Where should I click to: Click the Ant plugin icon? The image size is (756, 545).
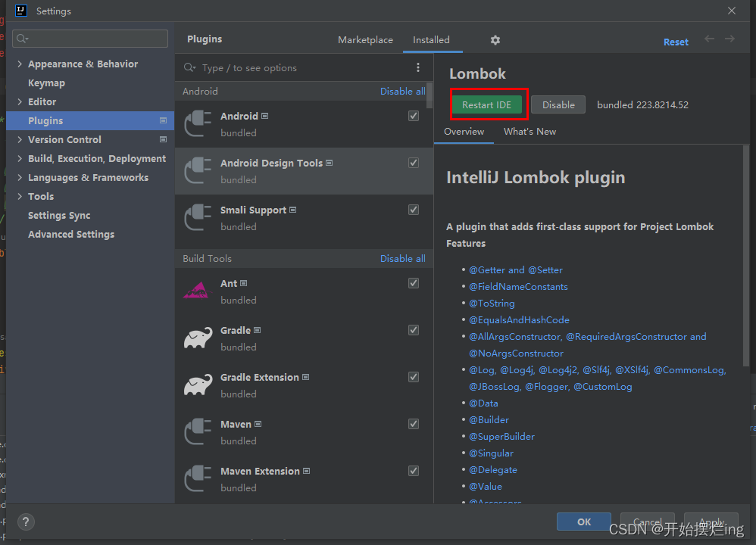pyautogui.click(x=197, y=291)
